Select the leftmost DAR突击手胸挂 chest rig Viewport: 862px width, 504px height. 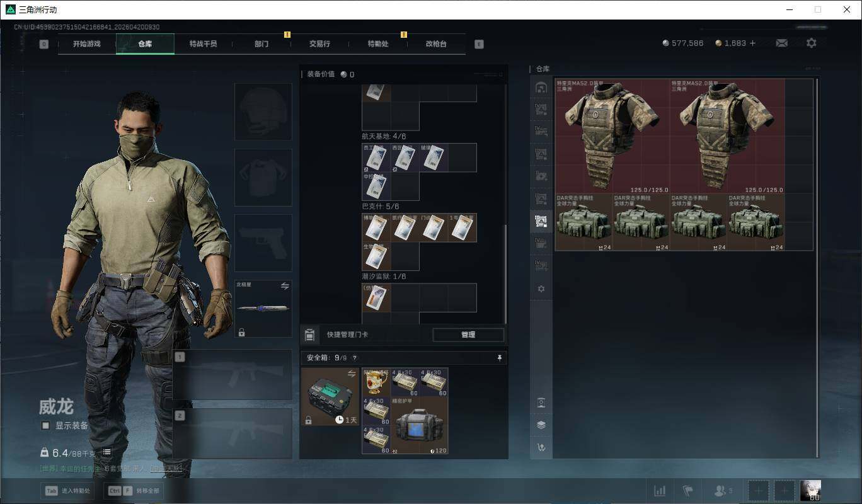click(584, 222)
